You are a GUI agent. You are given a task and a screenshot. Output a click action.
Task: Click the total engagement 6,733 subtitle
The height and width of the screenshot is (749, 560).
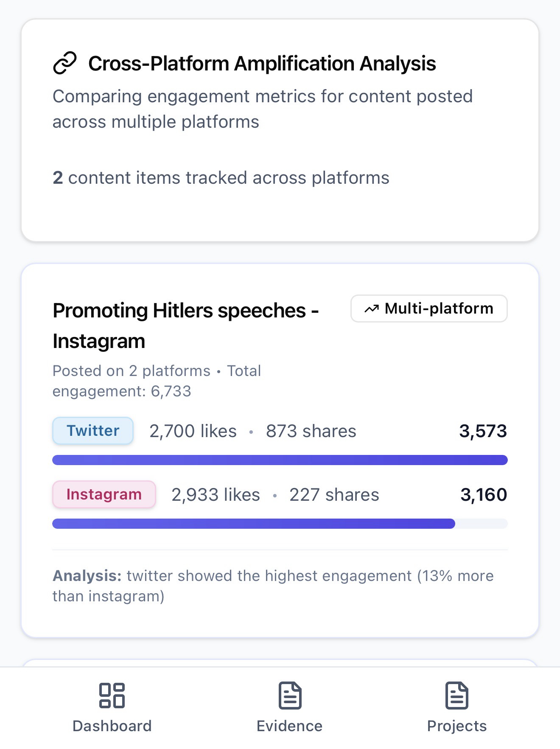click(157, 381)
